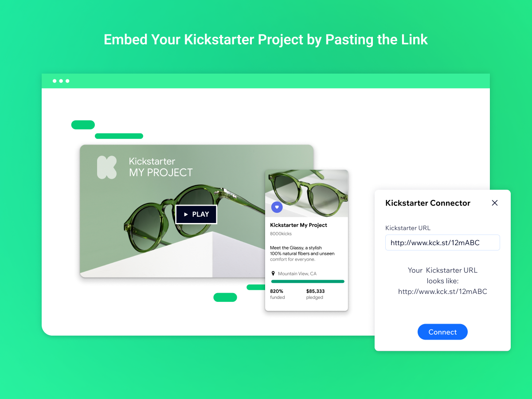The height and width of the screenshot is (399, 532).
Task: Click the location pin icon
Action: (x=273, y=274)
